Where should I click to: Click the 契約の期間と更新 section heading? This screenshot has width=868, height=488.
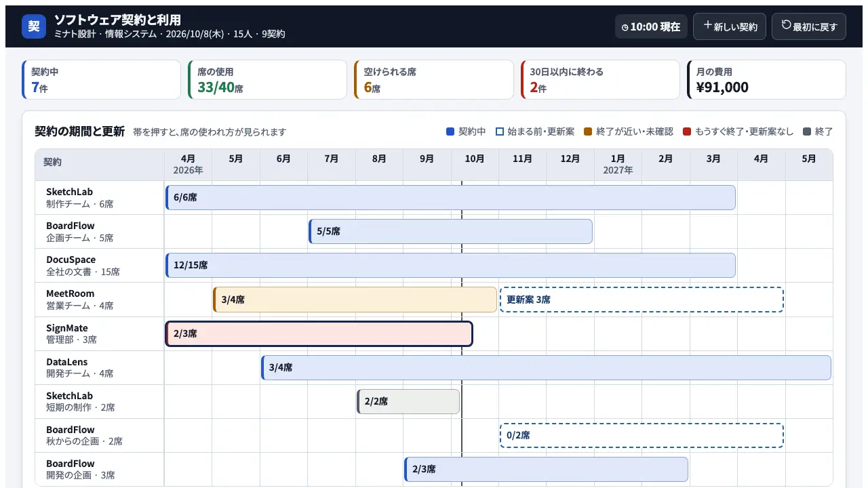point(79,131)
